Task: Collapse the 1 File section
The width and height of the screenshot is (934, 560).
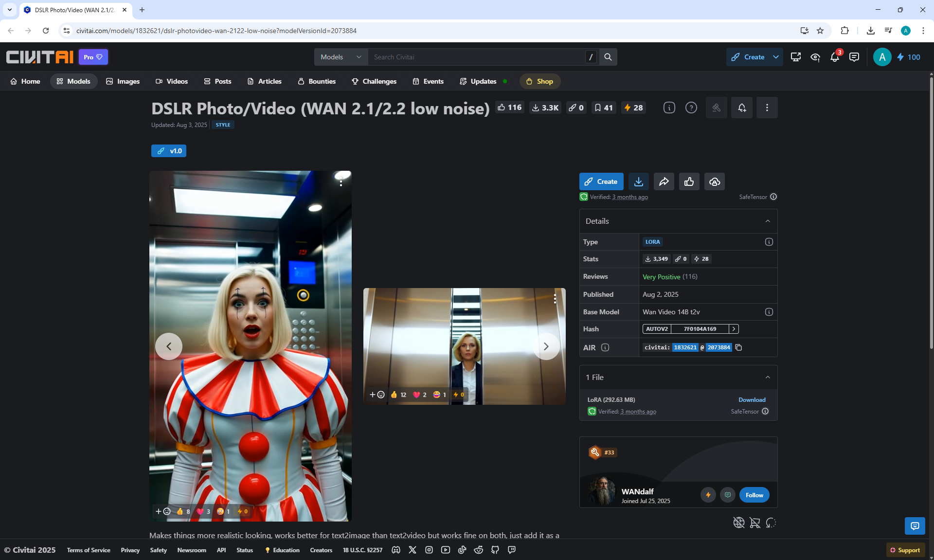Action: click(x=768, y=377)
